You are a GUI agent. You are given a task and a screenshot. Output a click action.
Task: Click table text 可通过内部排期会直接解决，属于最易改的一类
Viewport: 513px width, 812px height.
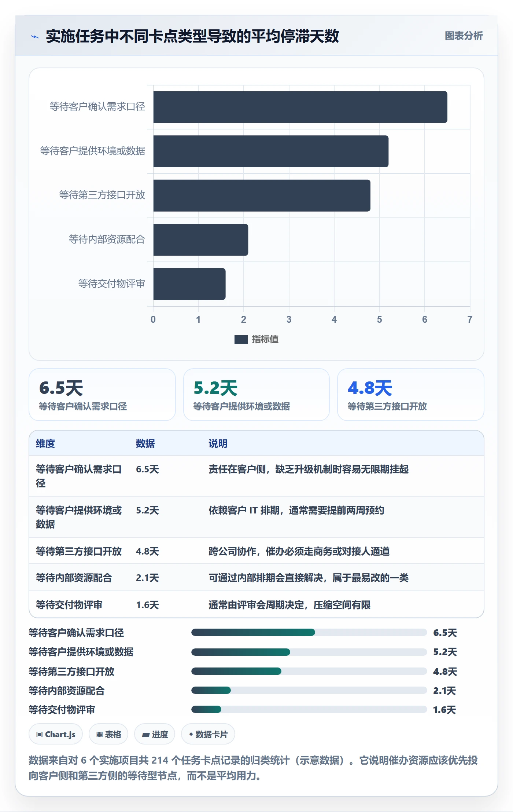point(309,578)
